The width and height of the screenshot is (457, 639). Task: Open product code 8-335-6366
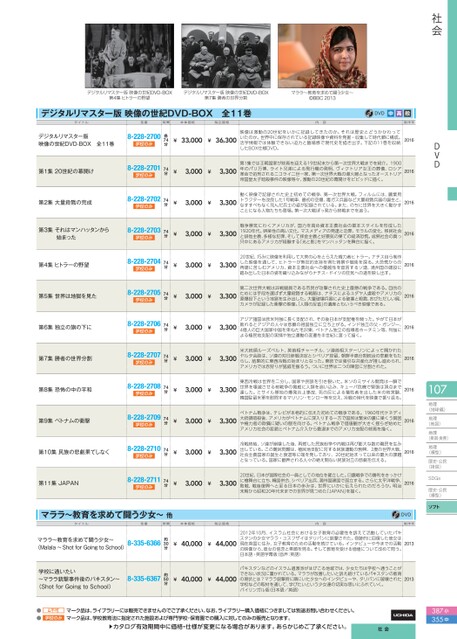144,543
